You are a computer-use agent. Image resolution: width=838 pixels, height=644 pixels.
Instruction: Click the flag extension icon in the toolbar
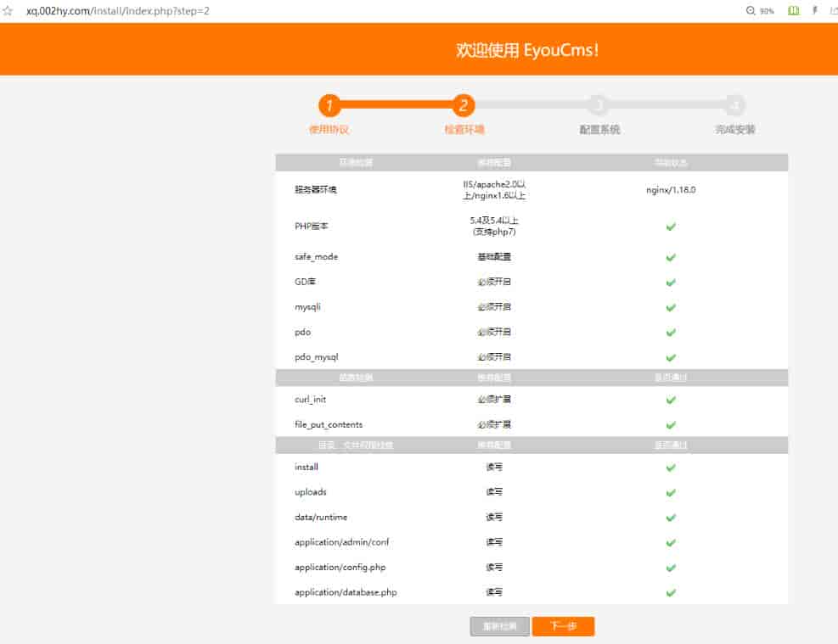(x=814, y=11)
